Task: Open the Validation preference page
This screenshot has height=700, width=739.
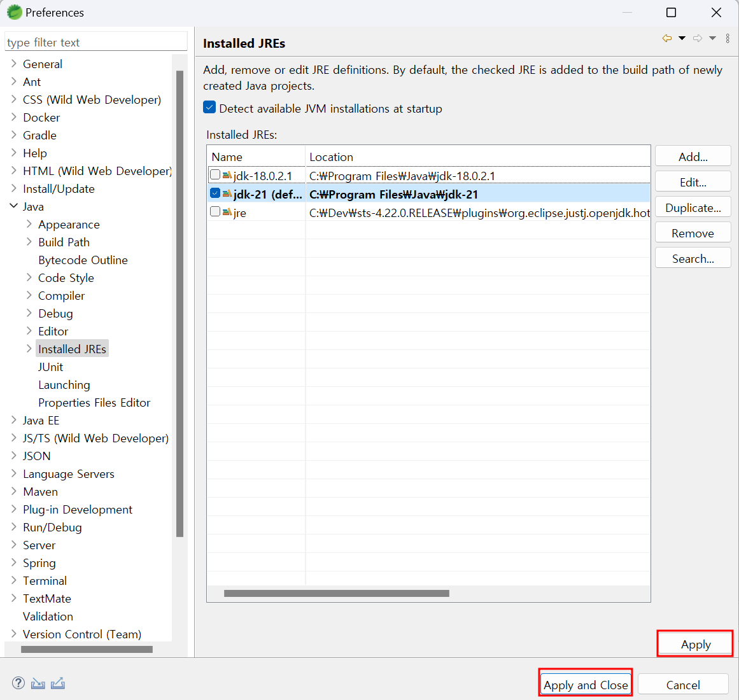Action: coord(48,616)
